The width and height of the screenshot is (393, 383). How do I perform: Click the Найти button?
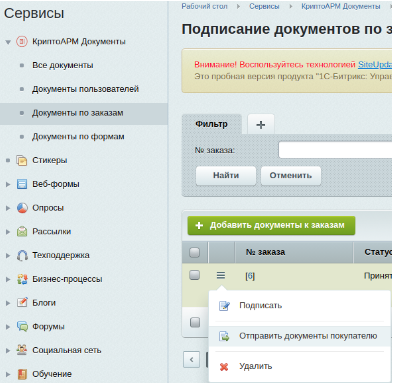[x=226, y=176]
